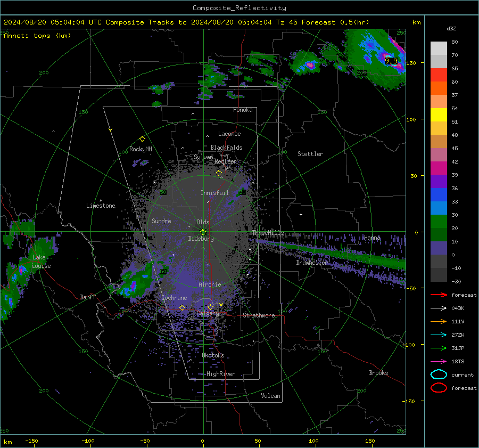
Task: Click the Drumheller city label
Action: (x=312, y=263)
